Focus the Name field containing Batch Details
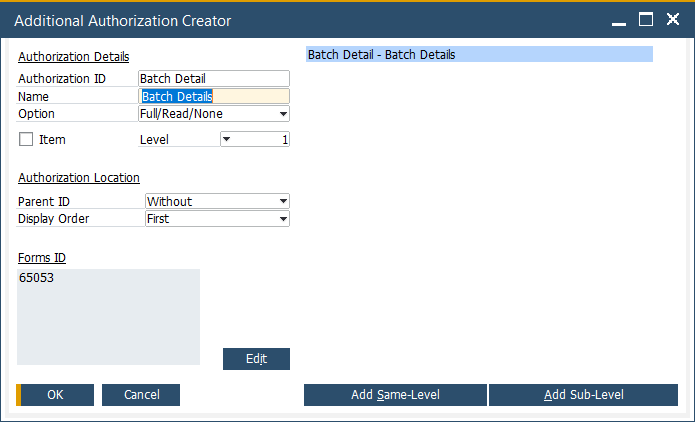Screen dimensions: 695x422 coord(214,97)
